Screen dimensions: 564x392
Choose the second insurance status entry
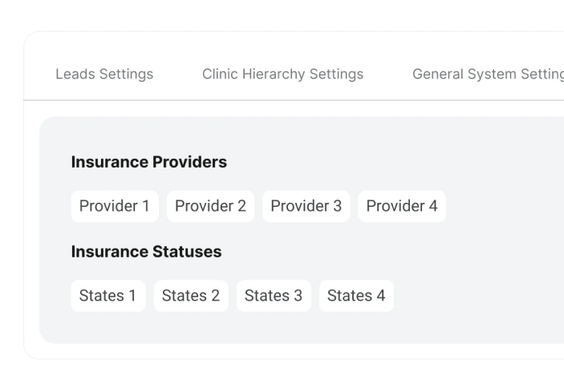click(191, 296)
